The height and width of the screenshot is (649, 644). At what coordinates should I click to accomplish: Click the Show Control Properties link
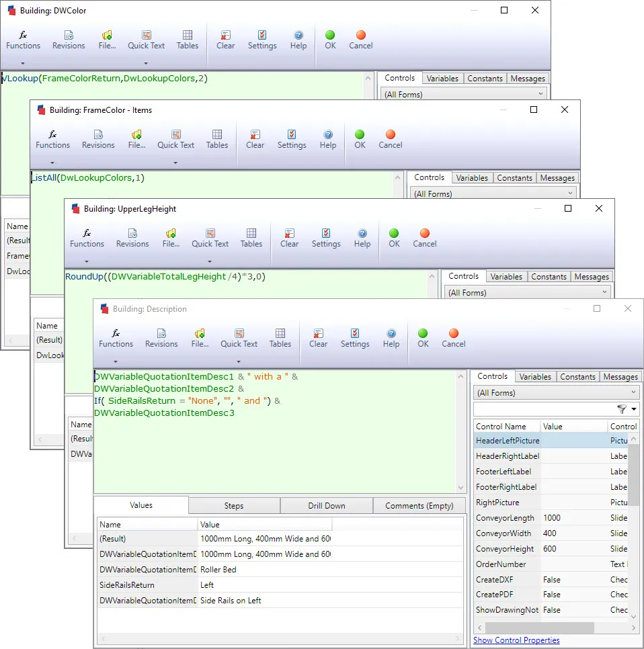point(516,640)
